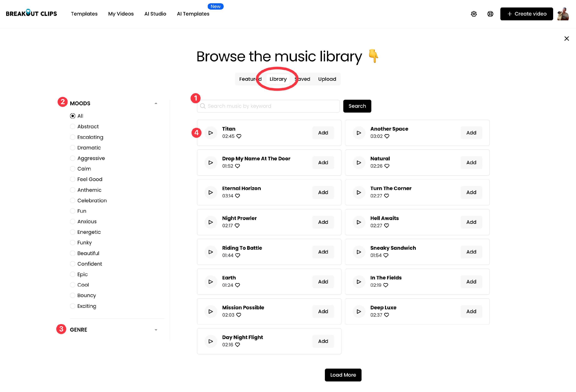Choose the Energetic mood filter
The width and height of the screenshot is (576, 392).
(x=73, y=232)
